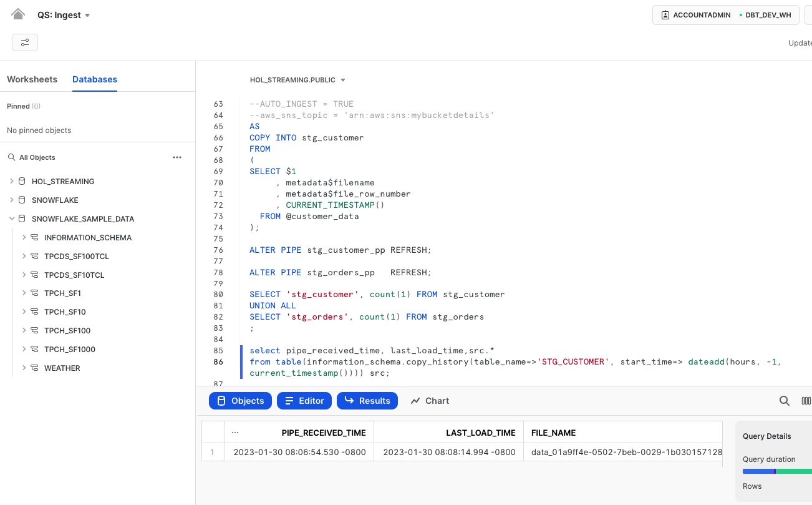The image size is (812, 505).
Task: Open the filter settings icon button
Action: point(25,42)
